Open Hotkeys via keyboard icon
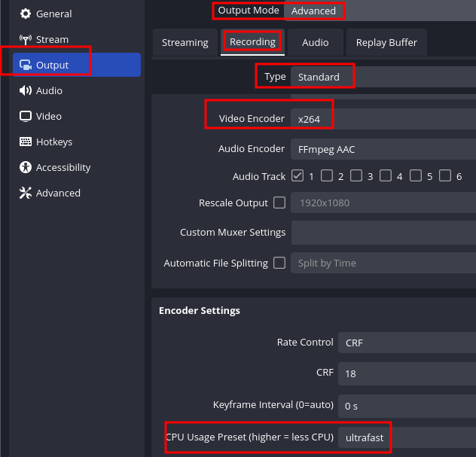The width and height of the screenshot is (476, 457). (26, 142)
